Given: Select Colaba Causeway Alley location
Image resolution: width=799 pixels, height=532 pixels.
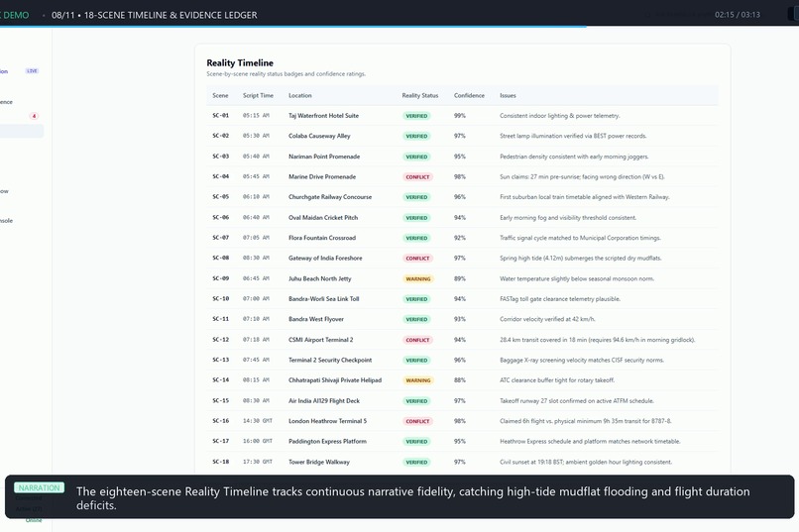Looking at the screenshot, I should pos(319,136).
